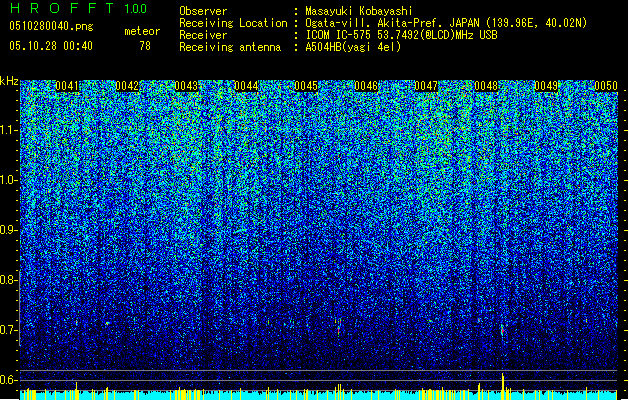This screenshot has width=629, height=400.
Task: Click the 0044 time marker
Action: pos(246,86)
